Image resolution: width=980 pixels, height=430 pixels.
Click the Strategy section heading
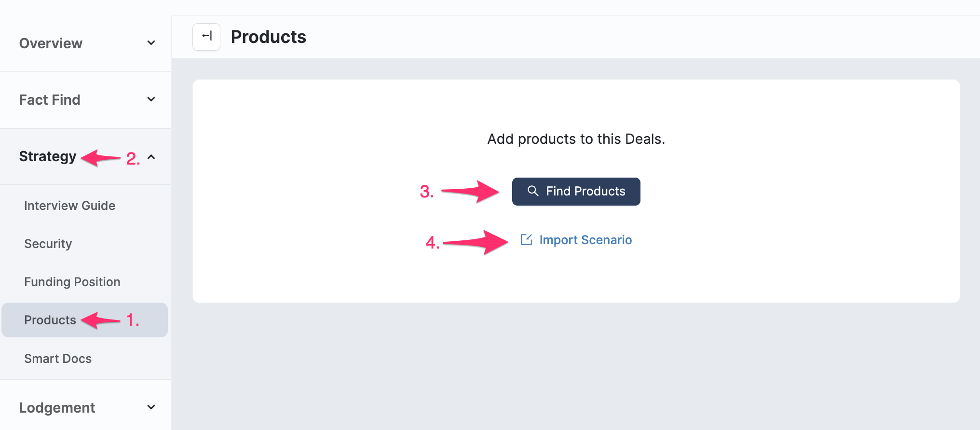[x=48, y=156]
